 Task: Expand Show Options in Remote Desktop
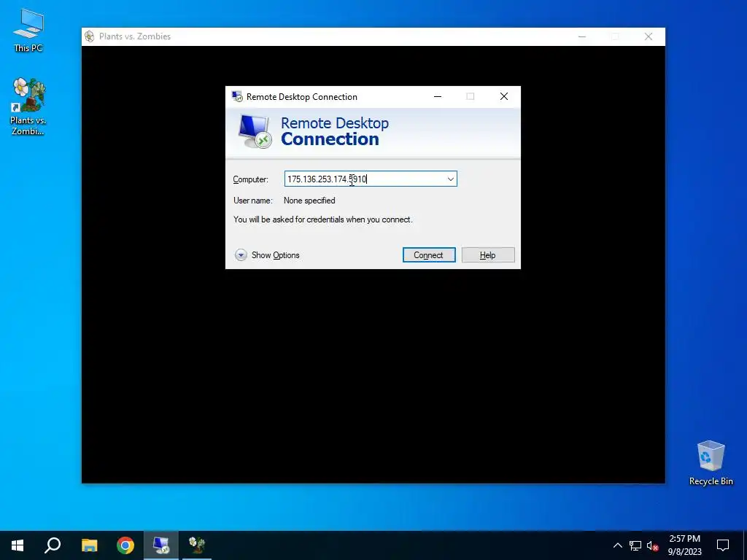pyautogui.click(x=267, y=255)
